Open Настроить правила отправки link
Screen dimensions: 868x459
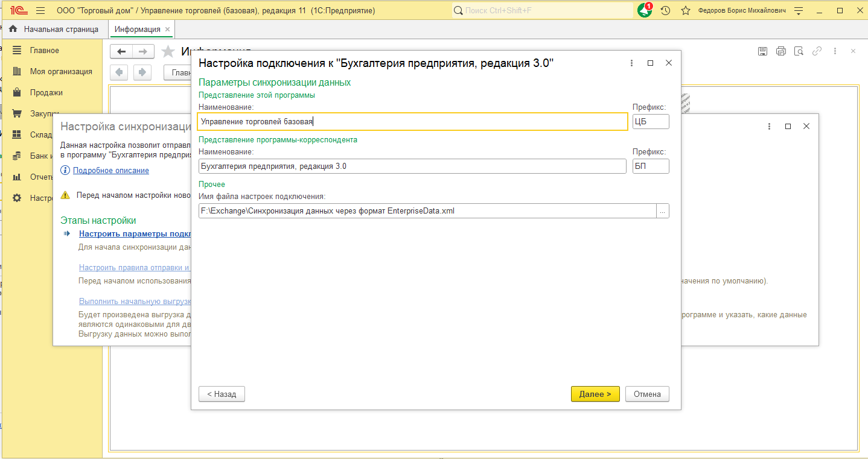click(x=135, y=267)
